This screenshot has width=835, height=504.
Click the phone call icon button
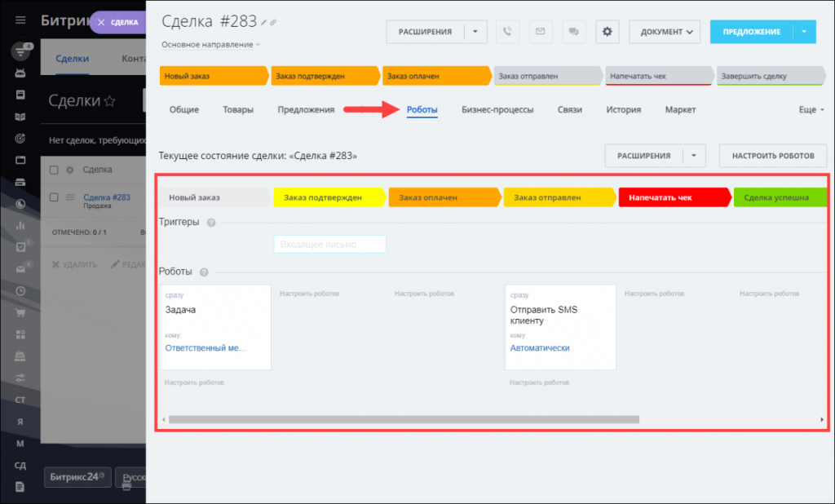tap(508, 32)
